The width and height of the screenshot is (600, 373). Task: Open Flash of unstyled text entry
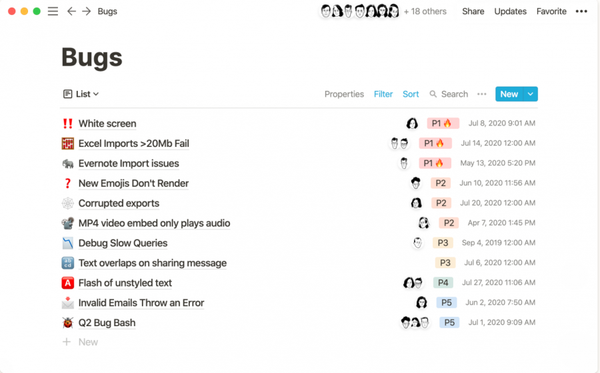pyautogui.click(x=125, y=283)
